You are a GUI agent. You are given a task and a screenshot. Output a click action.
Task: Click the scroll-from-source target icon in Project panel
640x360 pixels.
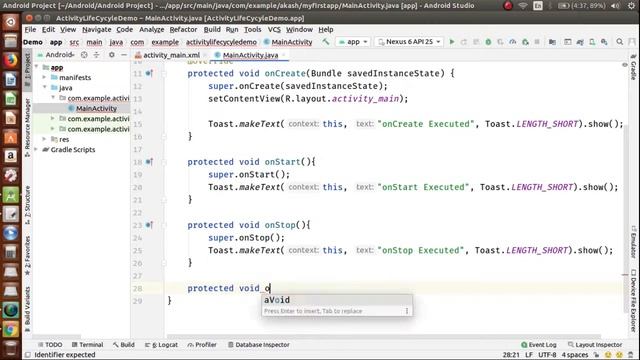pyautogui.click(x=84, y=55)
